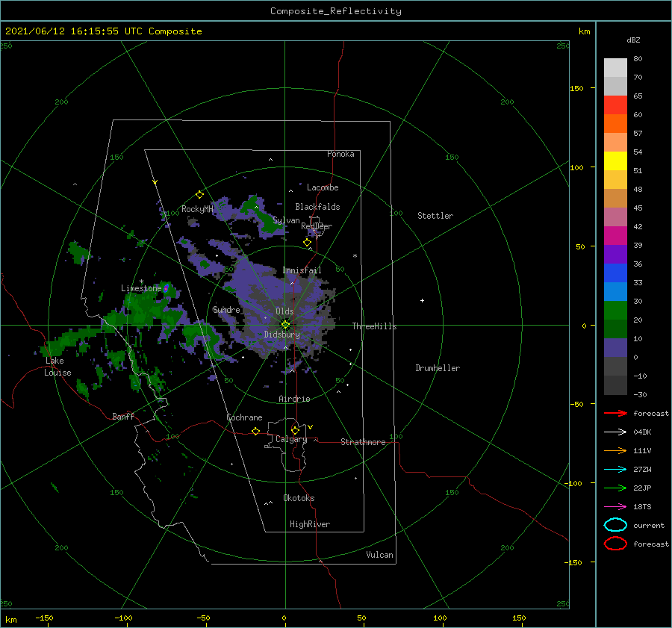Select the cyan 27ZW arrow icon
Image resolution: width=672 pixels, height=628 pixels.
click(615, 470)
